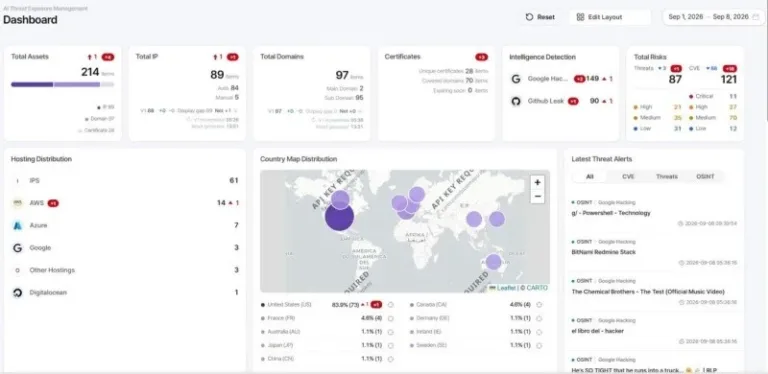Click the red badge beside AWS

click(x=53, y=203)
